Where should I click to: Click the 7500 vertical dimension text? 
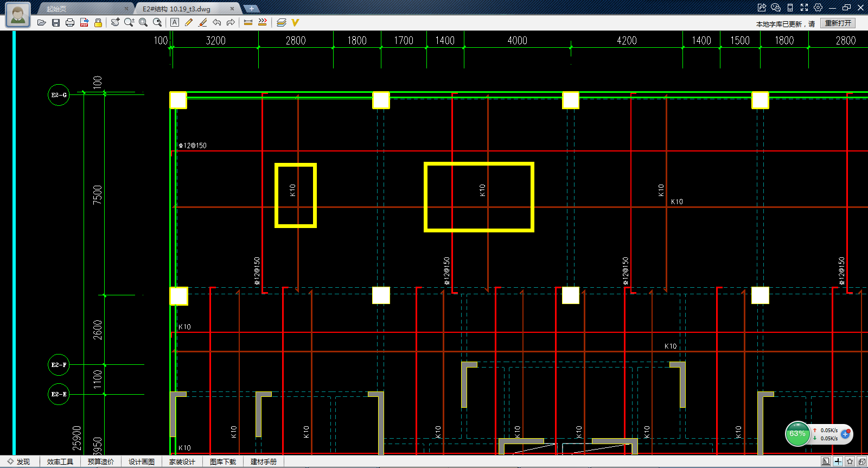(x=97, y=194)
